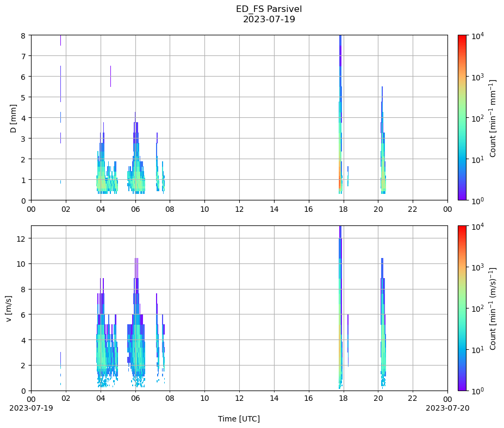Image resolution: width=504 pixels, height=428 pixels.
Task: Click the '10' tick on the v axis
Action: tap(21, 264)
